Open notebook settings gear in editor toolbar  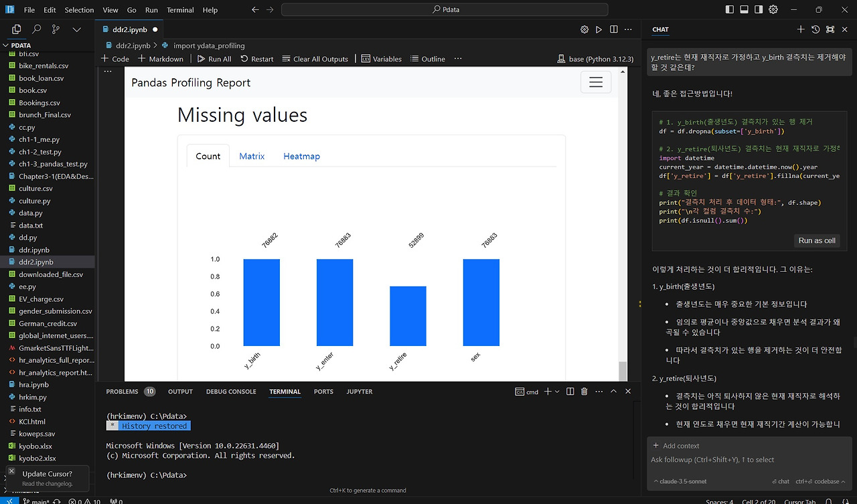tap(585, 29)
